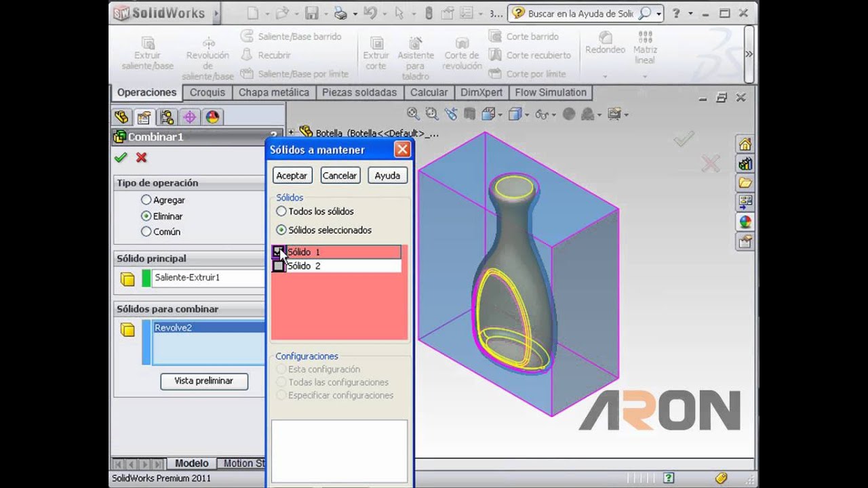Open the DisplayManager color ball tab
This screenshot has width=868, height=488.
(212, 117)
